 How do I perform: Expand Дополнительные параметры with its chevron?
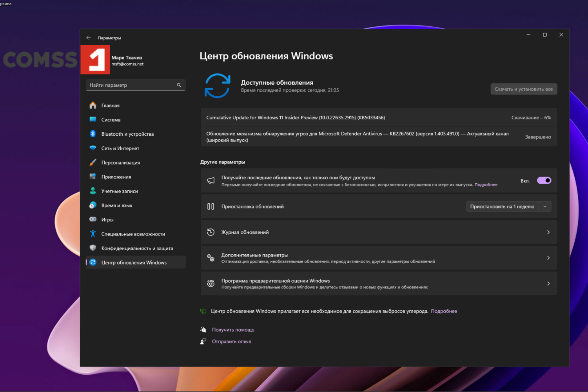click(x=548, y=258)
